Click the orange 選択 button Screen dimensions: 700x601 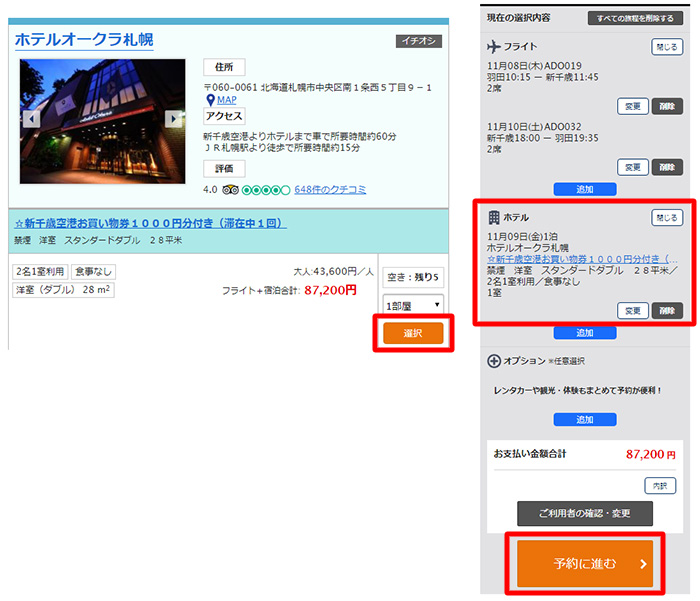point(413,333)
